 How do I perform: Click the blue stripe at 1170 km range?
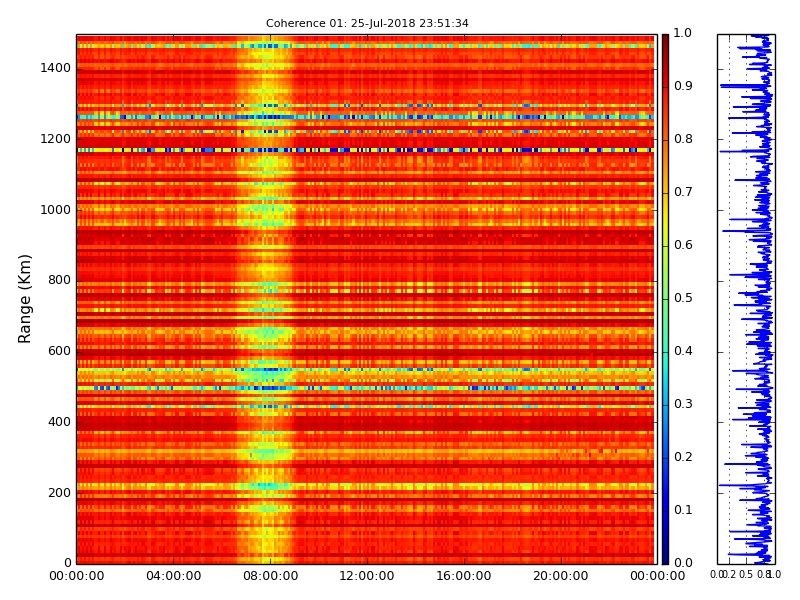pyautogui.click(x=365, y=150)
